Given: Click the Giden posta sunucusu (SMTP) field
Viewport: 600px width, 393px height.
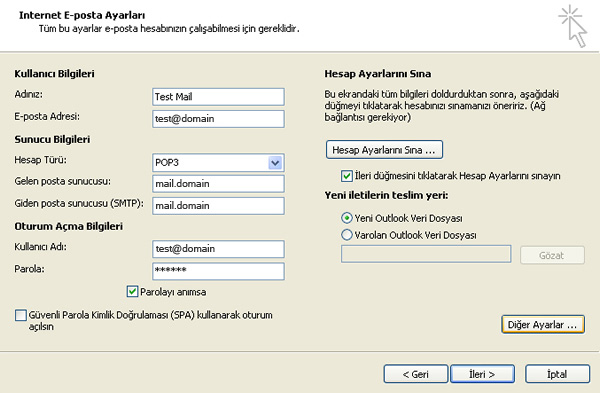Looking at the screenshot, I should coord(218,206).
